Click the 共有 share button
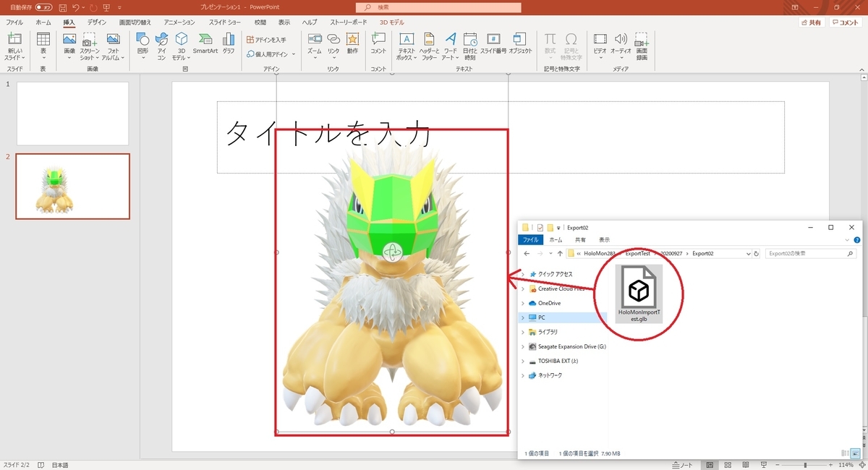The width and height of the screenshot is (868, 470). (x=812, y=22)
